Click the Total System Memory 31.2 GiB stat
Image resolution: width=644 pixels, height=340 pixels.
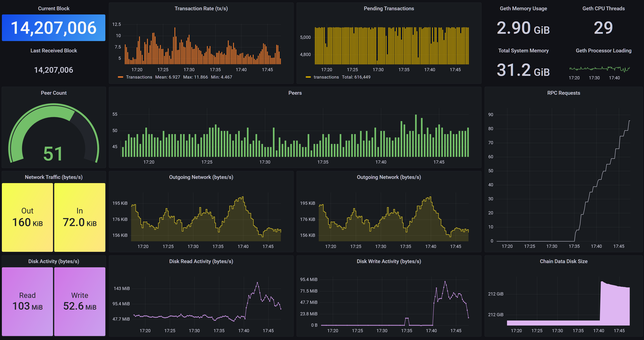(x=523, y=70)
